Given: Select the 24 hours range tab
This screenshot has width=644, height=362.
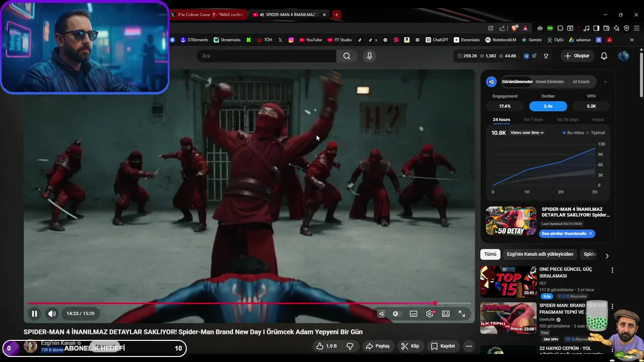Looking at the screenshot, I should pyautogui.click(x=501, y=120).
